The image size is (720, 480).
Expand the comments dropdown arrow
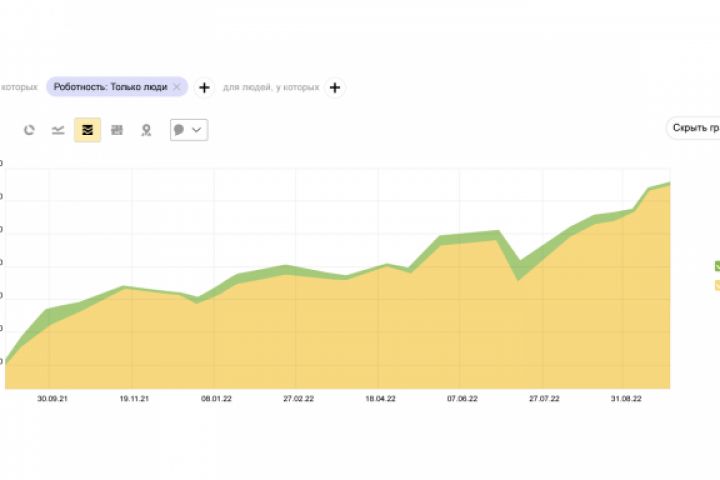tap(197, 130)
